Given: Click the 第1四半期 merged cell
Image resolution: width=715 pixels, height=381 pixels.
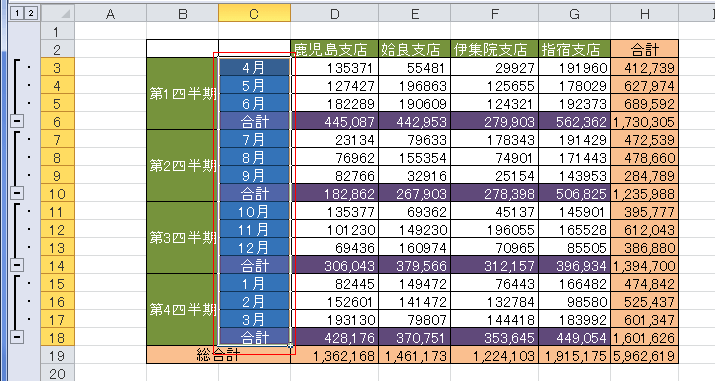Looking at the screenshot, I should (182, 94).
